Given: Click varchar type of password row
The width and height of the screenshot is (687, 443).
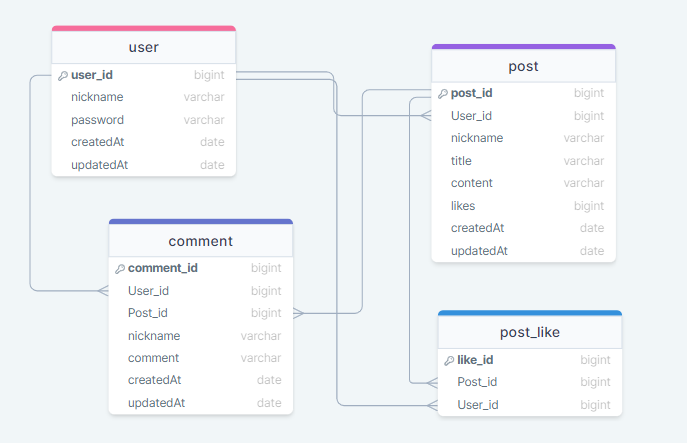Looking at the screenshot, I should coord(204,120).
